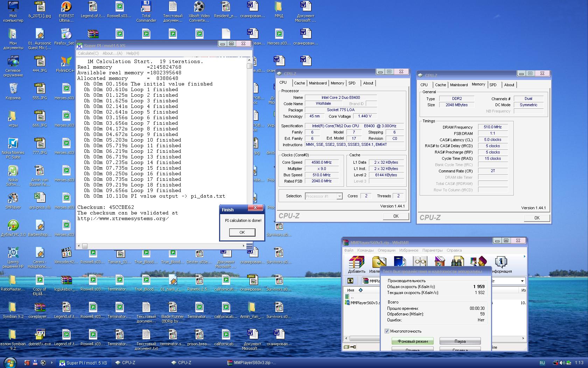588x368 pixels.
Task: Click right arrow of WinRAR horizontal scrollbar
Action: point(523,339)
